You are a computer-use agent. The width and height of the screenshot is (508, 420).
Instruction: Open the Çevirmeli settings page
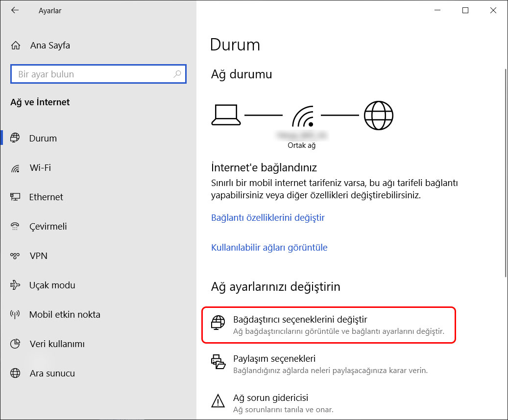(x=48, y=227)
